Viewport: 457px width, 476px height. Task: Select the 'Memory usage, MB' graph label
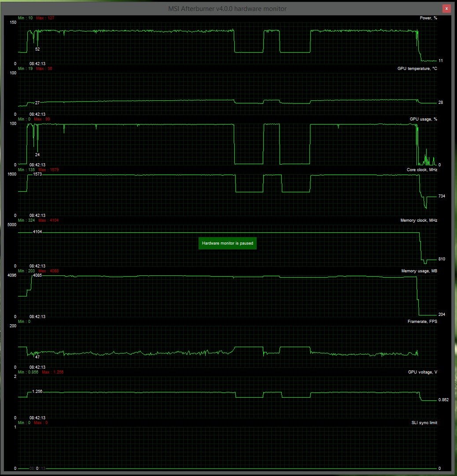tap(419, 271)
